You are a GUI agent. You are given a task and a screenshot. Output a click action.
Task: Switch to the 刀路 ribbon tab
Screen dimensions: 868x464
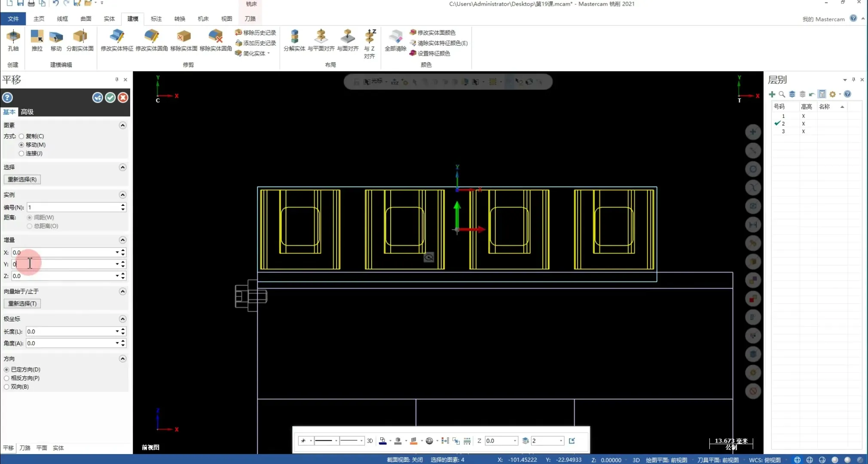click(250, 18)
